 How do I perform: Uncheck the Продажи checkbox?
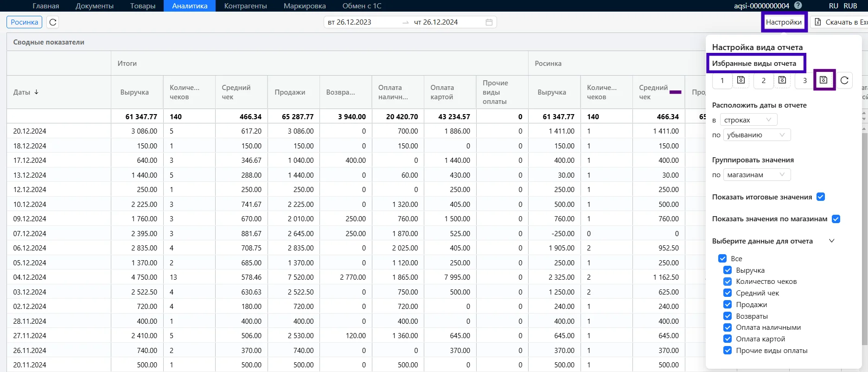(x=728, y=304)
